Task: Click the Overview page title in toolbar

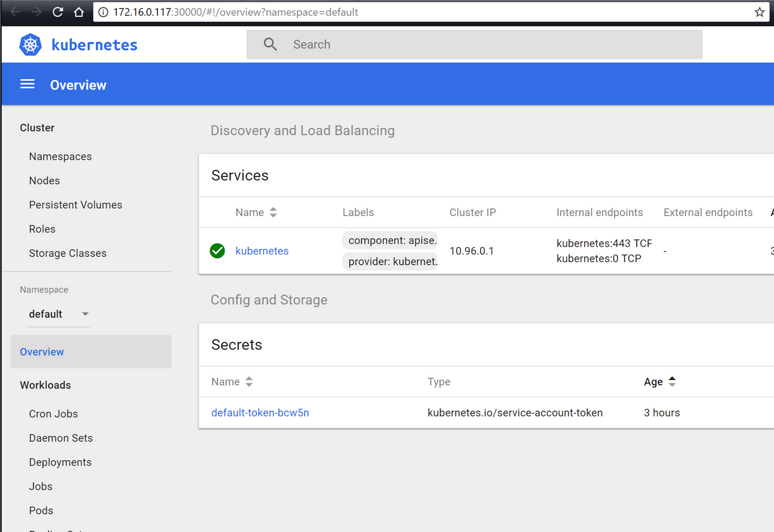Action: [78, 85]
